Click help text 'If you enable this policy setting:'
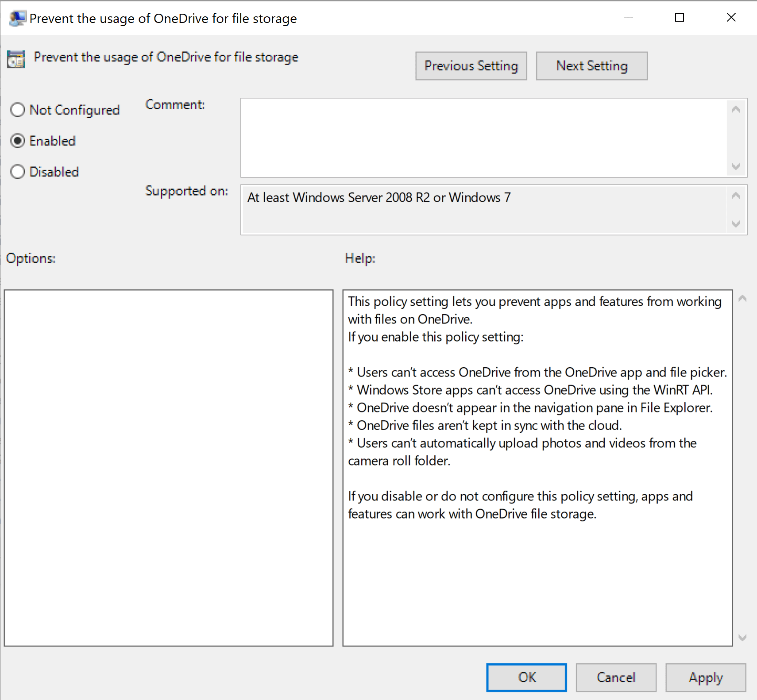This screenshot has height=700, width=757. pos(436,337)
